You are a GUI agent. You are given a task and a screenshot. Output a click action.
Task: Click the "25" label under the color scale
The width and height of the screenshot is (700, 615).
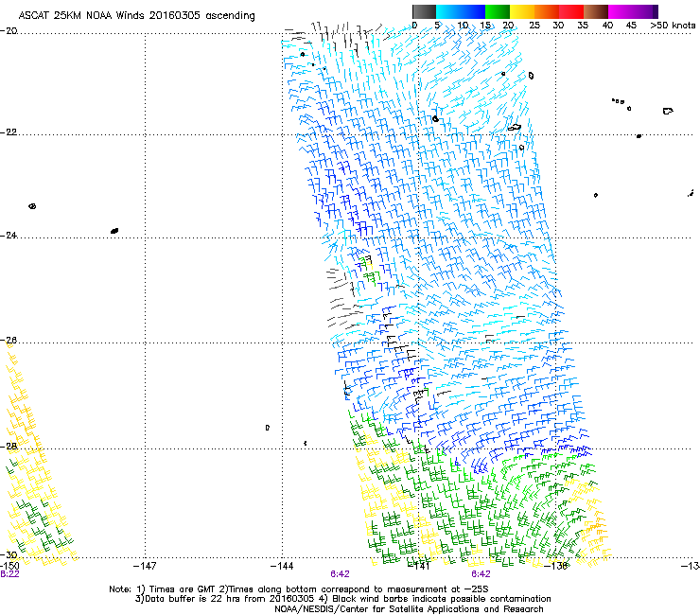tap(534, 26)
